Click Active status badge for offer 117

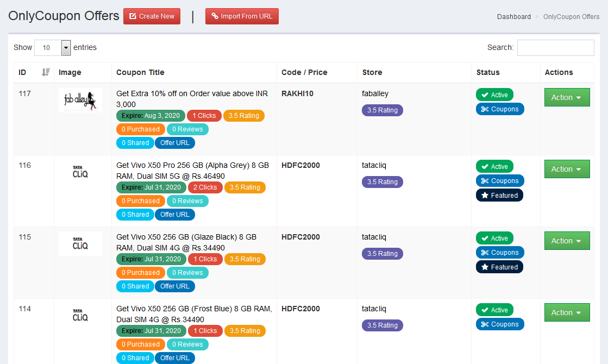[495, 95]
